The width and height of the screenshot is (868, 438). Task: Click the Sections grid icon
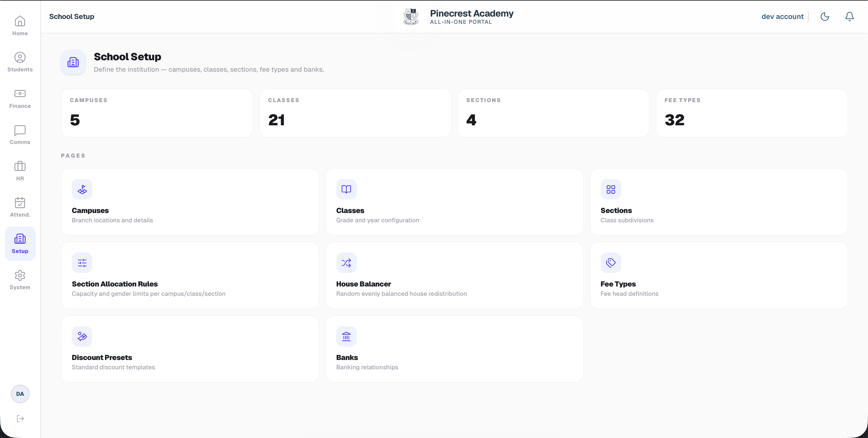(x=611, y=189)
